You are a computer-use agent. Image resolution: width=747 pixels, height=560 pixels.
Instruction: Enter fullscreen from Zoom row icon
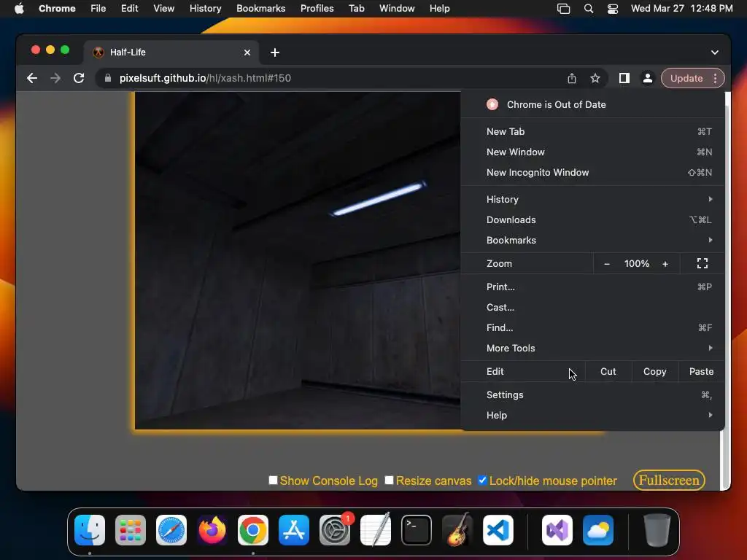(703, 263)
